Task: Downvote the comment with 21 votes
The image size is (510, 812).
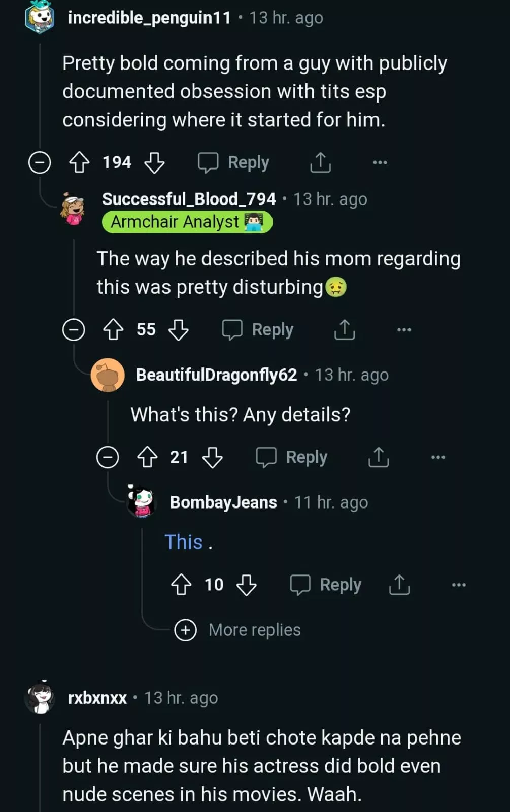Action: [212, 457]
